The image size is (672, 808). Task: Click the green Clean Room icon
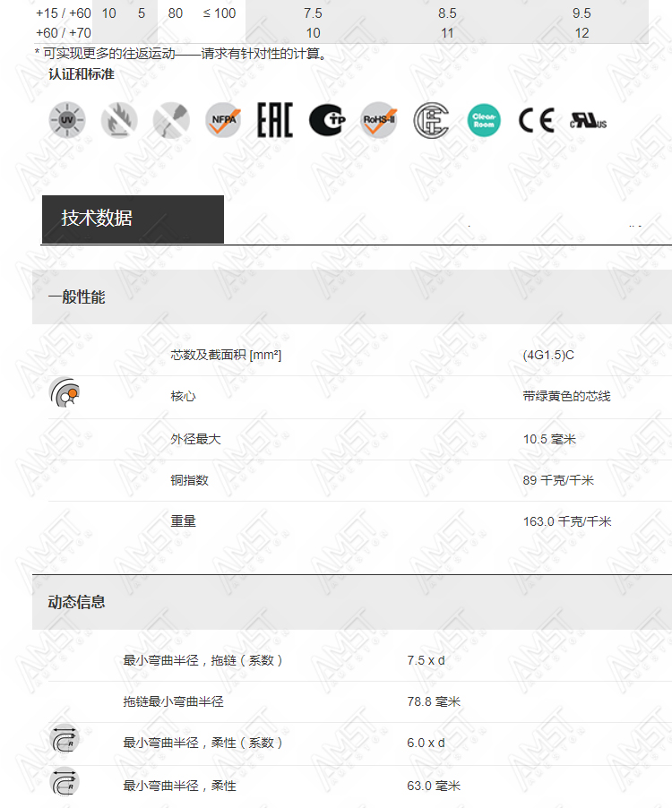[x=484, y=120]
